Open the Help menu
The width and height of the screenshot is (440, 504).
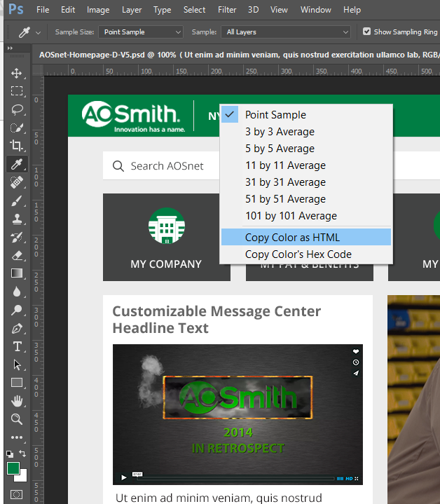click(x=352, y=10)
